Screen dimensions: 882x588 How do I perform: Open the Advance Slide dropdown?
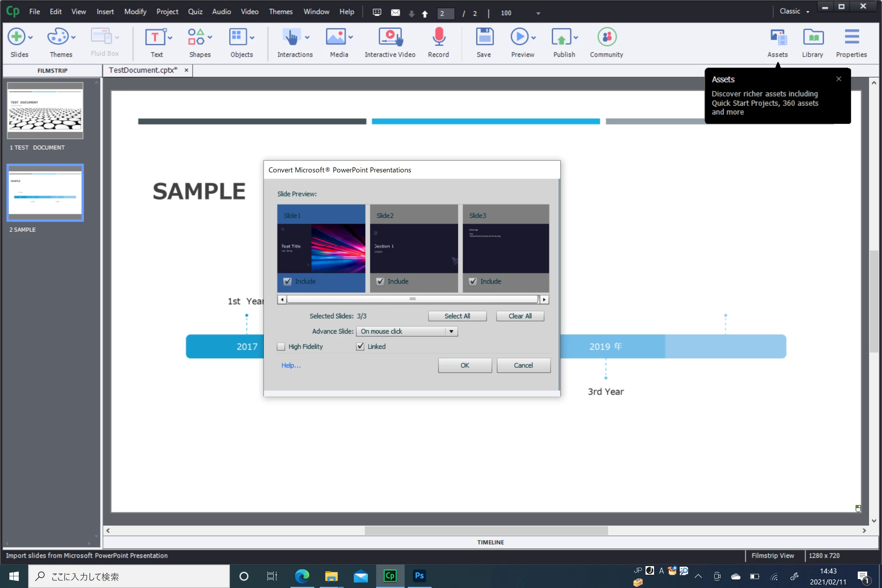[451, 332]
